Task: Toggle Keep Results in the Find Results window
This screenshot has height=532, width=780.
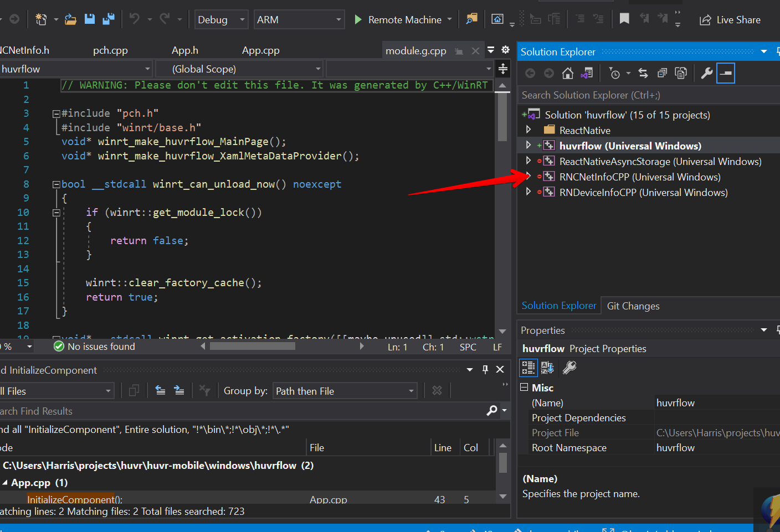Action: 134,391
